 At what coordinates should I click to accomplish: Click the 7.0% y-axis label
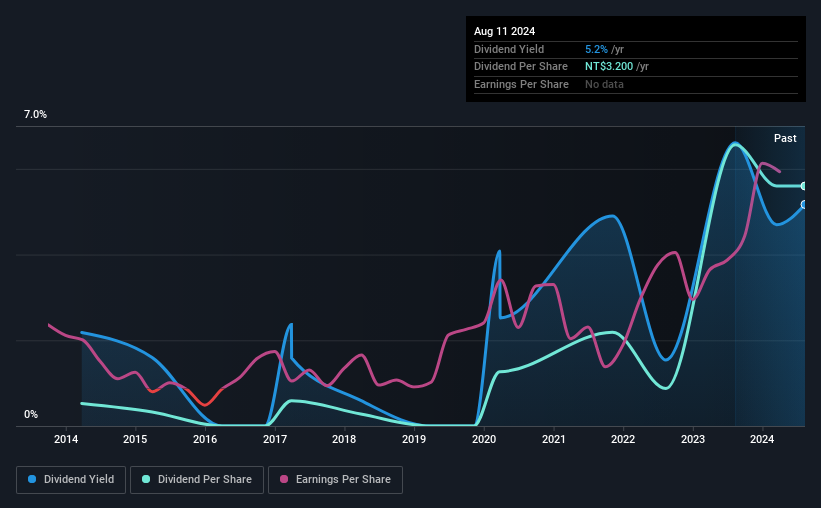coord(35,115)
